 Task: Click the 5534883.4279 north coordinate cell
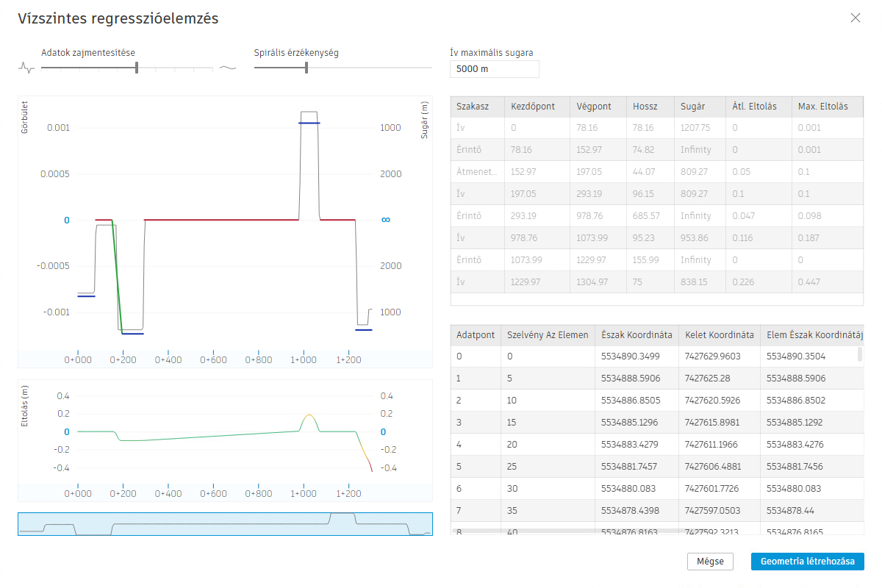pos(637,445)
